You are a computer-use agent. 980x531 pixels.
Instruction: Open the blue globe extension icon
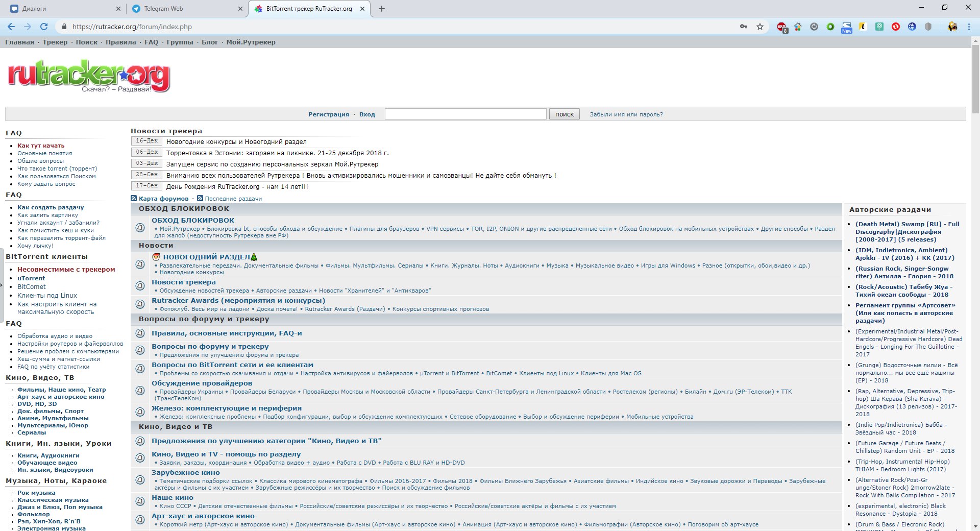pyautogui.click(x=912, y=27)
